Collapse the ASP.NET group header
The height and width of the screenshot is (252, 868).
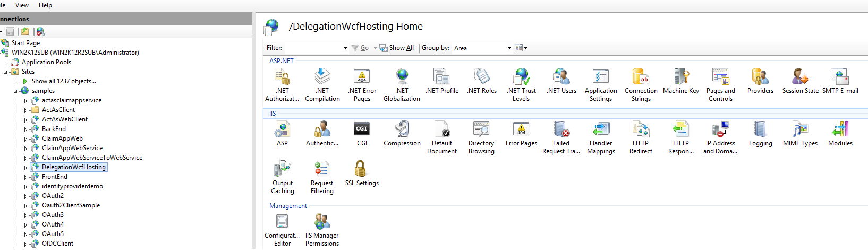pos(281,61)
